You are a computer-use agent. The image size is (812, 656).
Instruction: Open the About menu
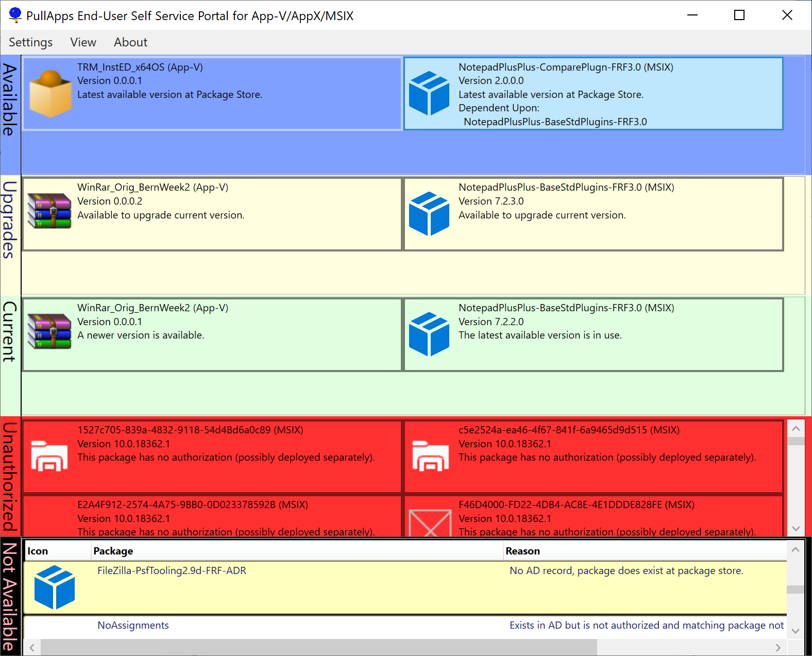[130, 42]
